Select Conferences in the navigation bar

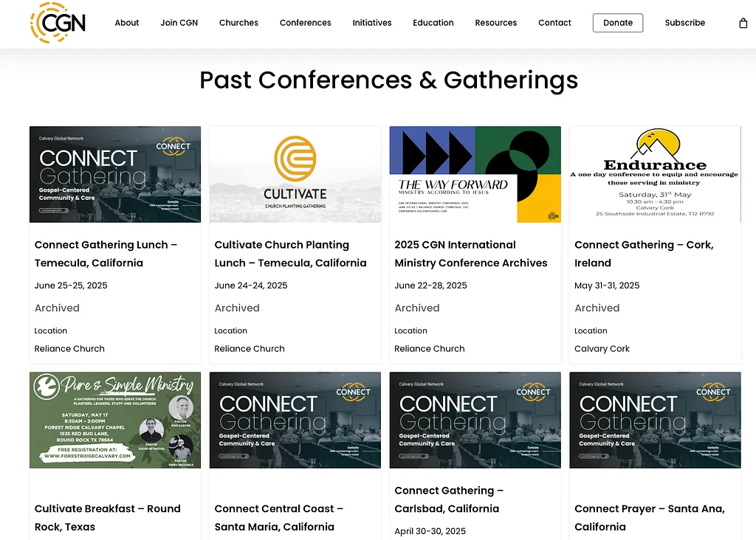[305, 23]
